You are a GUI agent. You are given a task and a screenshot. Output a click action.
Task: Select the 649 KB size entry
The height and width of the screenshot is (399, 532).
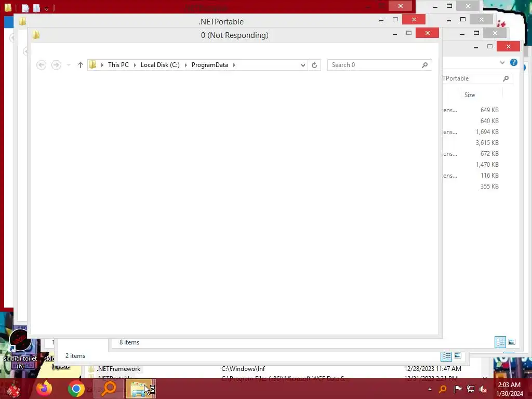pyautogui.click(x=489, y=110)
